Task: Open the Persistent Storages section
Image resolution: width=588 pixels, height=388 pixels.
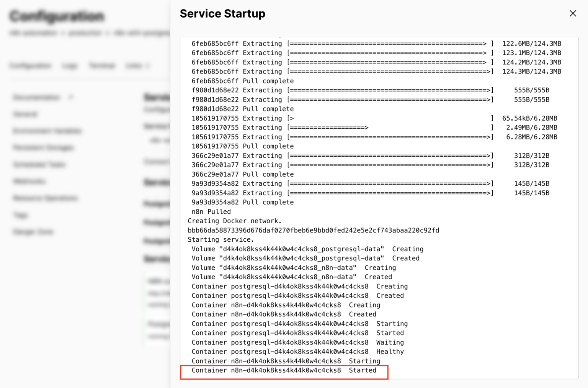Action: (x=43, y=147)
